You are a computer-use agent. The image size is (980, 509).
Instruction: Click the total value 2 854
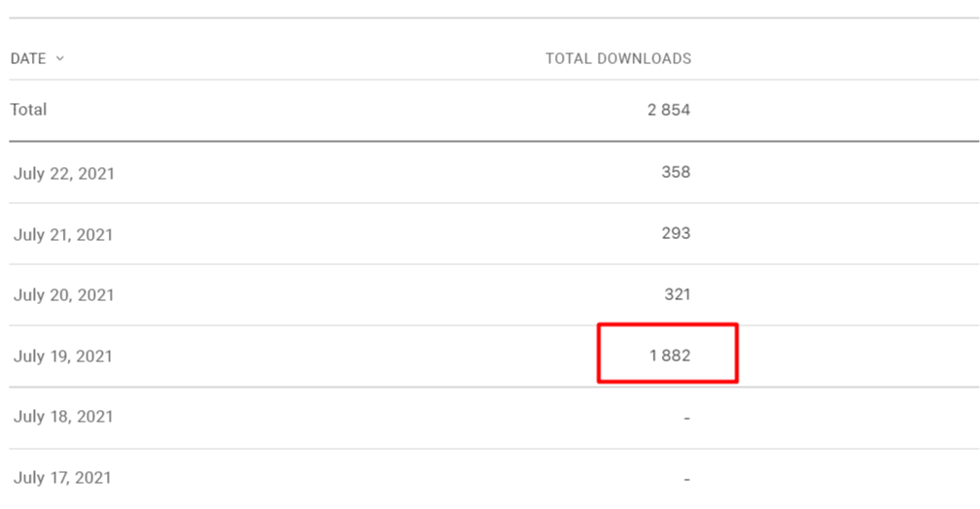click(x=669, y=110)
